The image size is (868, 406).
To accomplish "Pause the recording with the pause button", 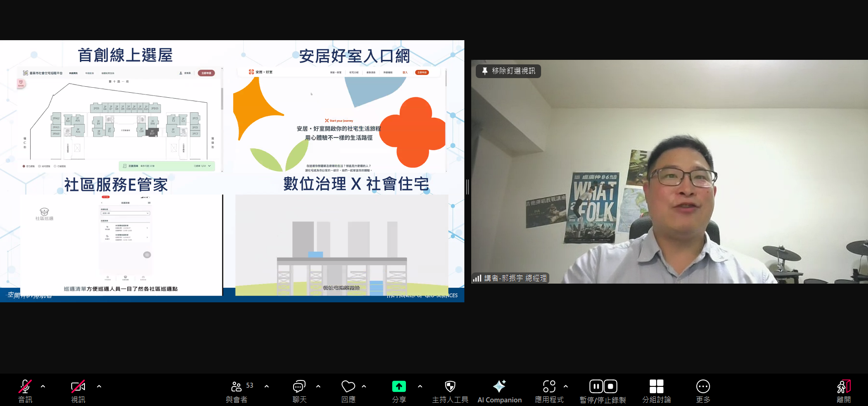I will pos(596,387).
